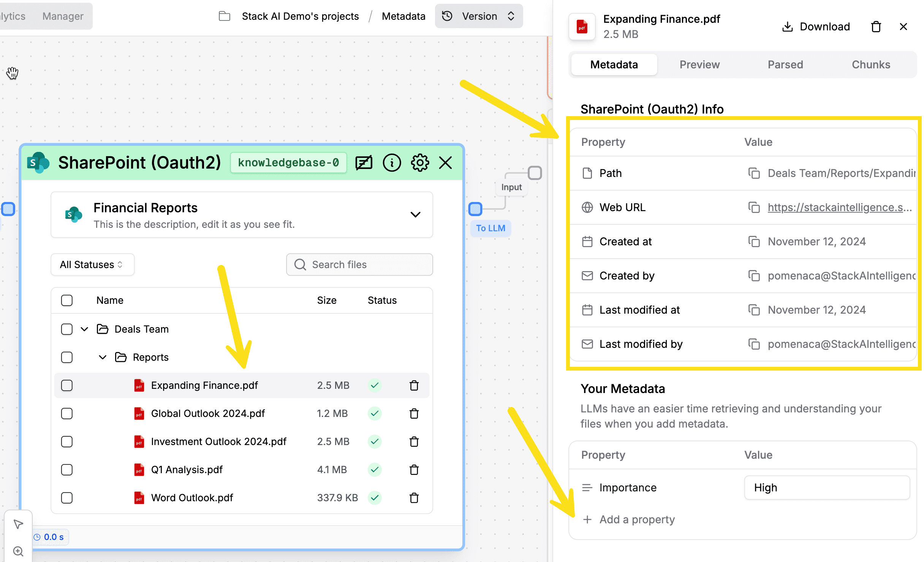
Task: Delete Investment Outlook 2024.pdf row
Action: pyautogui.click(x=414, y=442)
